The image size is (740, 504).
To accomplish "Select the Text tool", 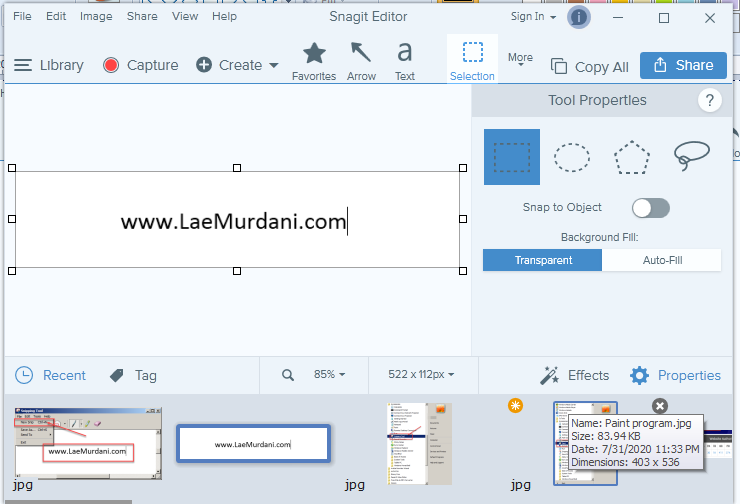I will (x=405, y=60).
